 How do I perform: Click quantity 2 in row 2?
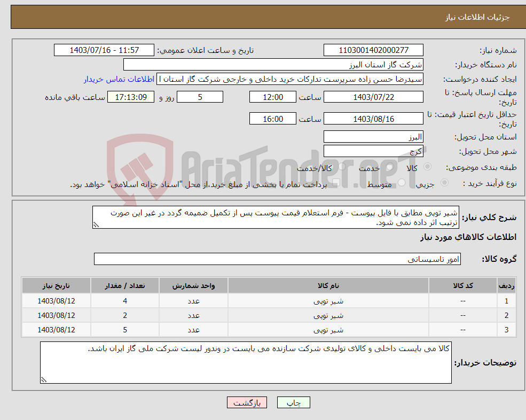(x=125, y=315)
